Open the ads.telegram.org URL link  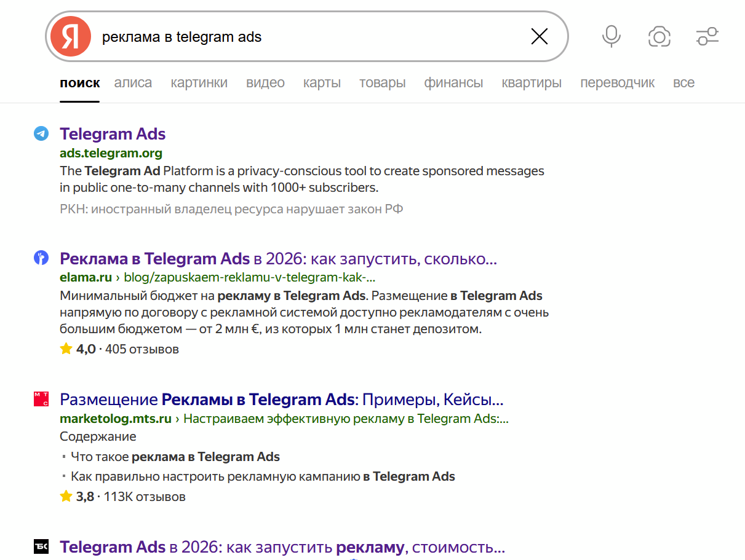(x=111, y=153)
